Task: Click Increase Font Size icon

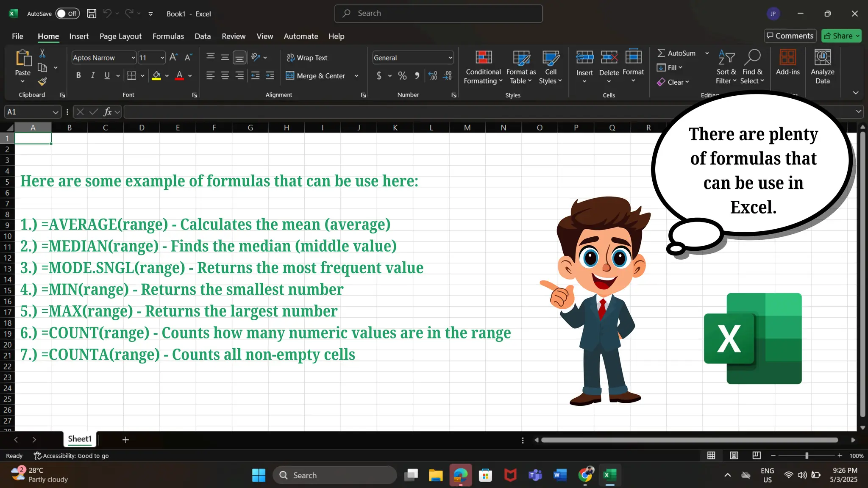Action: pos(173,57)
